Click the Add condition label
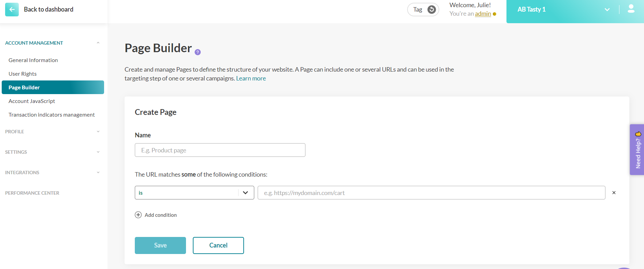 [x=161, y=215]
